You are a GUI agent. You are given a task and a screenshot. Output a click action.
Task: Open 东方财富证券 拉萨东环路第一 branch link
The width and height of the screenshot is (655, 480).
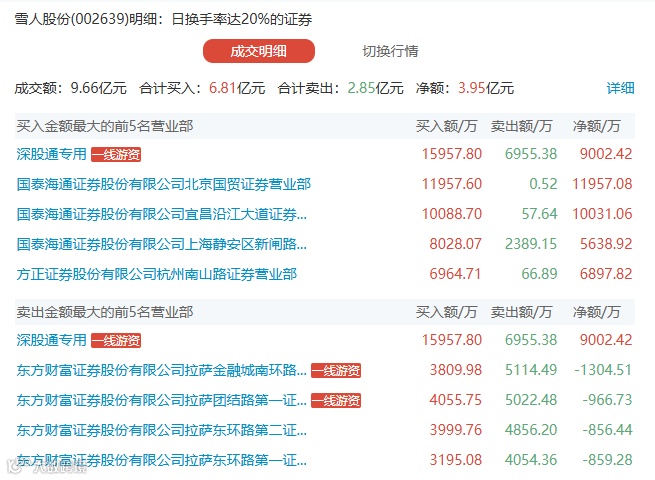[x=162, y=460]
